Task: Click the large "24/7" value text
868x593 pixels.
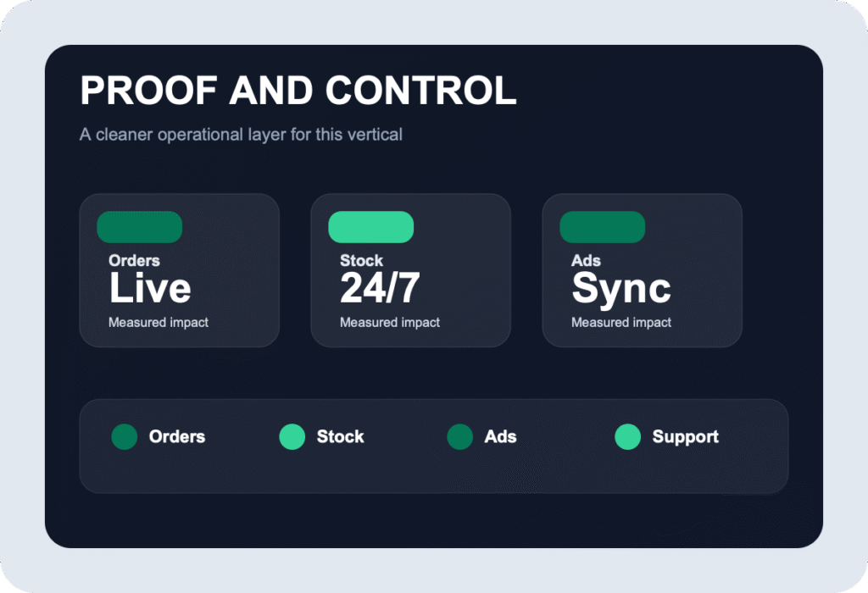Action: coord(380,289)
